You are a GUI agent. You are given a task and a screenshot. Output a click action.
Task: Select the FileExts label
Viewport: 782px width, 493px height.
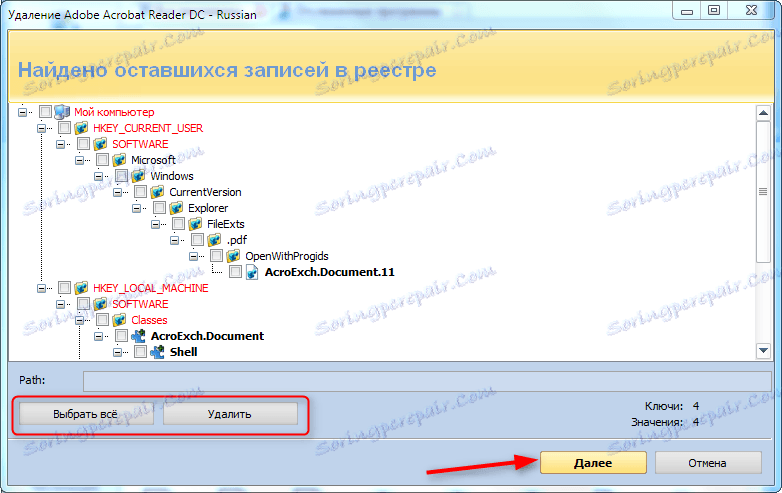[225, 224]
